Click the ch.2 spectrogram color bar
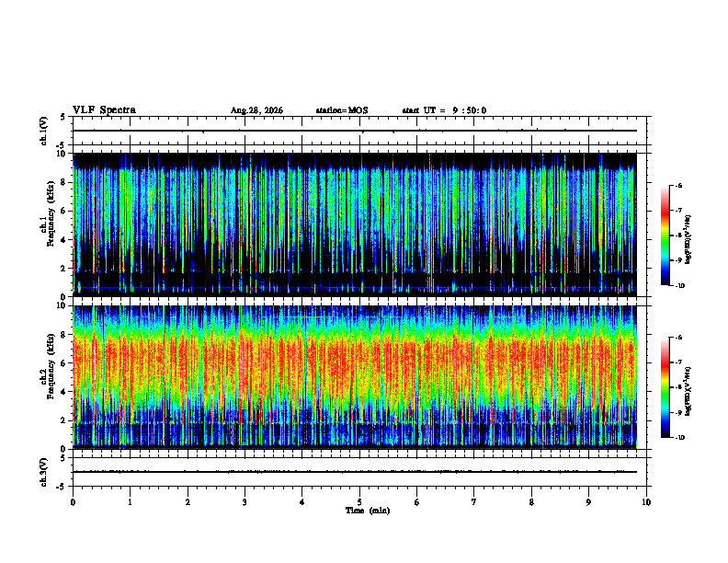Image resolution: width=728 pixels, height=563 pixels. click(x=665, y=387)
